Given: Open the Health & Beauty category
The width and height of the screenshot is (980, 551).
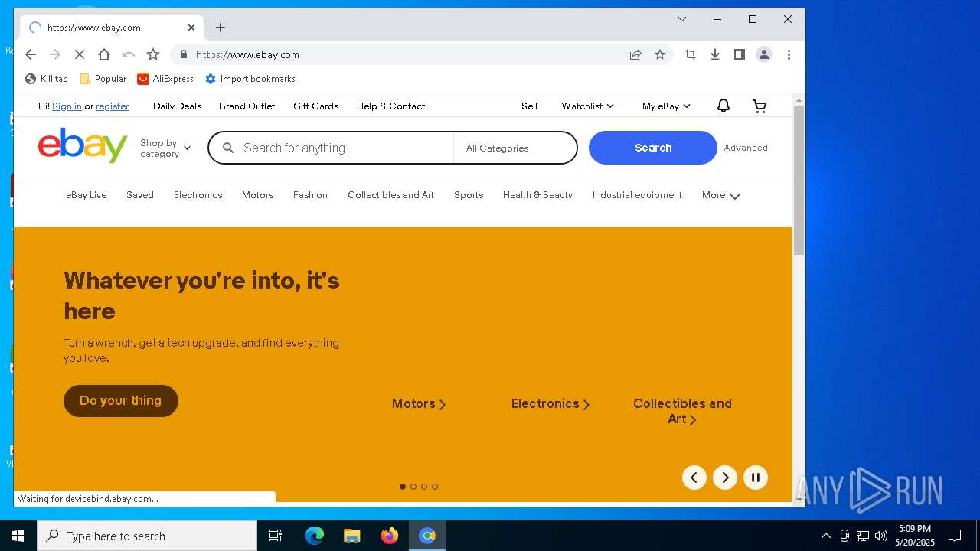Looking at the screenshot, I should [x=537, y=195].
